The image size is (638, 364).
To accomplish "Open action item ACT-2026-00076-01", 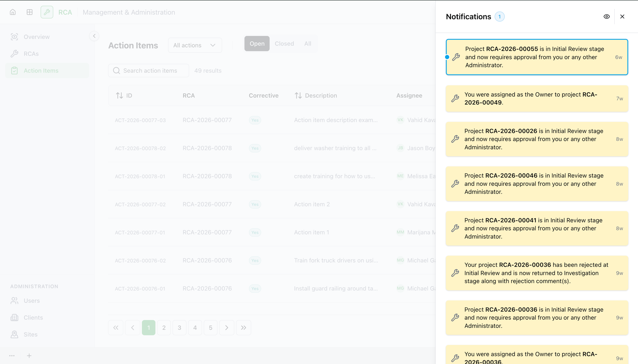I will click(x=140, y=289).
